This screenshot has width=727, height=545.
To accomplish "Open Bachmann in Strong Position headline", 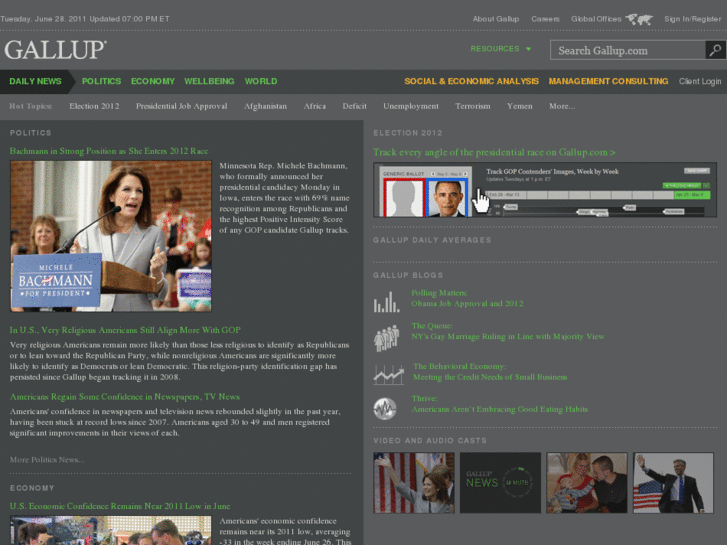I will tap(109, 151).
